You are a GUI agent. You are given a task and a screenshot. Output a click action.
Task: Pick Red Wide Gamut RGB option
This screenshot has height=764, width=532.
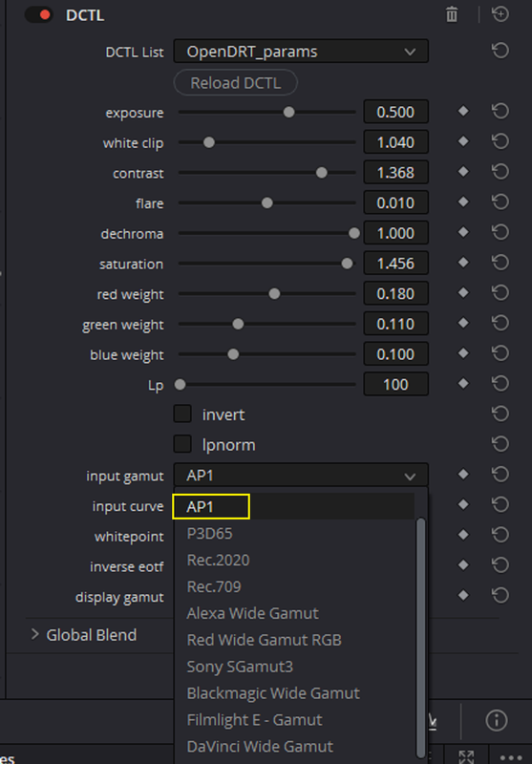pos(294,640)
